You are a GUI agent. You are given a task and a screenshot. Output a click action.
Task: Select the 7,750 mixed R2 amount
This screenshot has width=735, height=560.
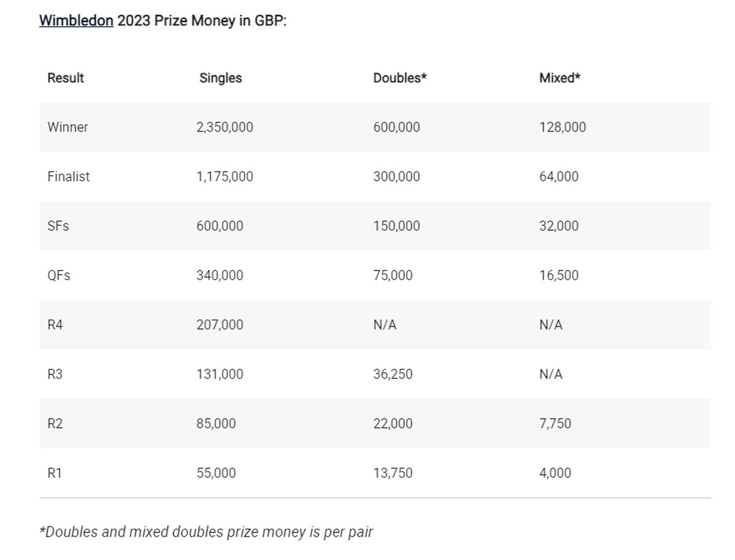coord(555,424)
